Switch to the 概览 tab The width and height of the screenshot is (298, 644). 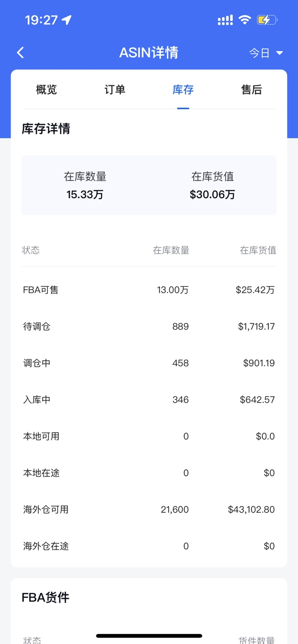coord(46,90)
